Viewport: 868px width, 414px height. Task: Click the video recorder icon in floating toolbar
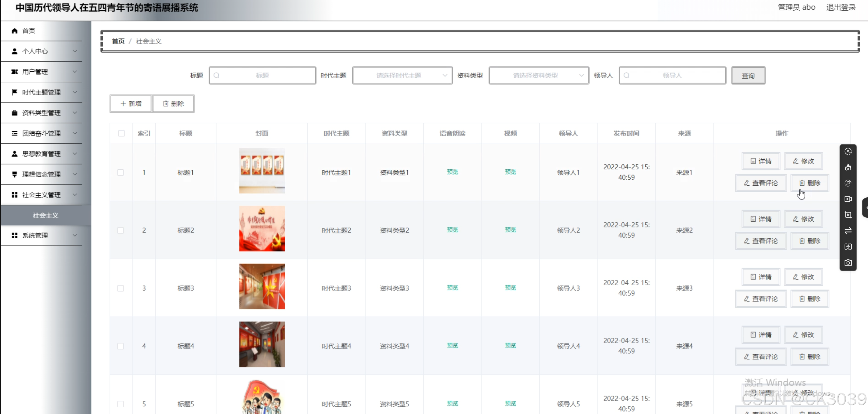pyautogui.click(x=848, y=199)
